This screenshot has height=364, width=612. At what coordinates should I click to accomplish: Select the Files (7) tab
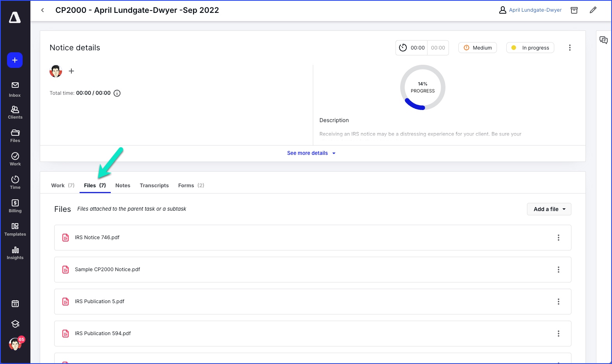coord(95,185)
